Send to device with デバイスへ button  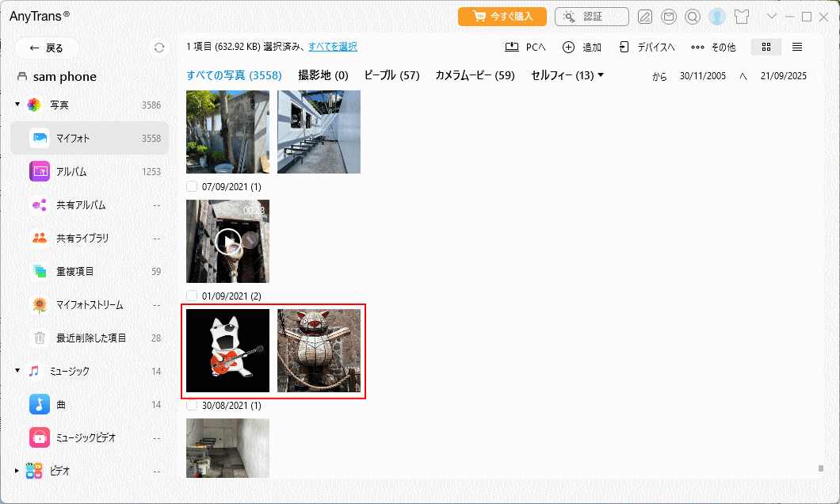(x=647, y=47)
